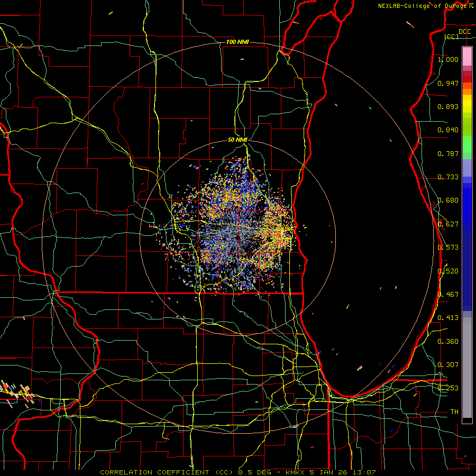
Task: Click the 0.840 legend value
Action: [x=448, y=130]
